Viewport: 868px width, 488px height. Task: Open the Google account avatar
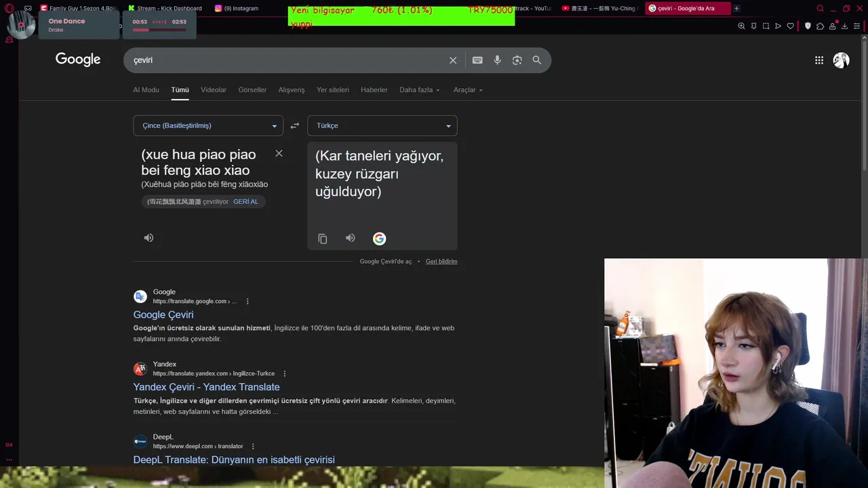click(x=842, y=60)
